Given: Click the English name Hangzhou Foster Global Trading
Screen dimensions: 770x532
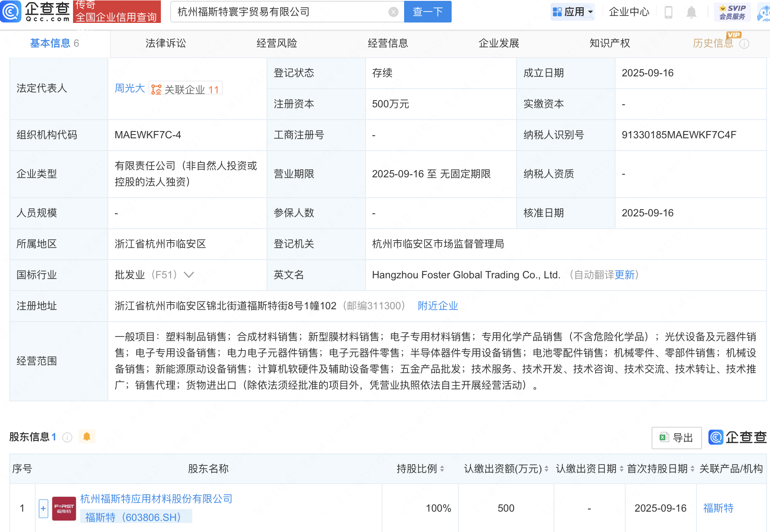Looking at the screenshot, I should (466, 275).
